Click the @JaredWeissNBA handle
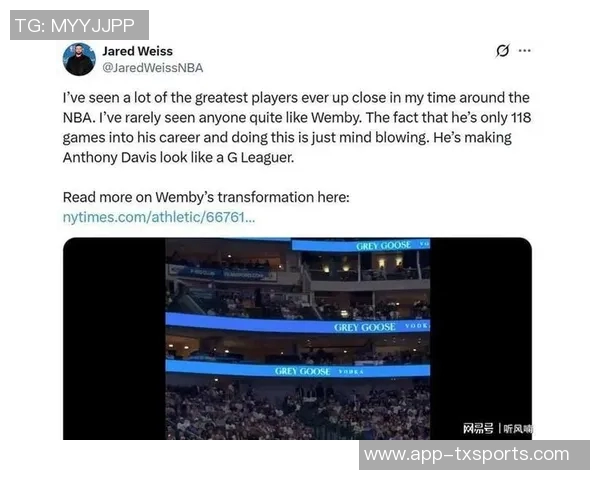Viewport: 600px width, 480px height. coord(153,68)
